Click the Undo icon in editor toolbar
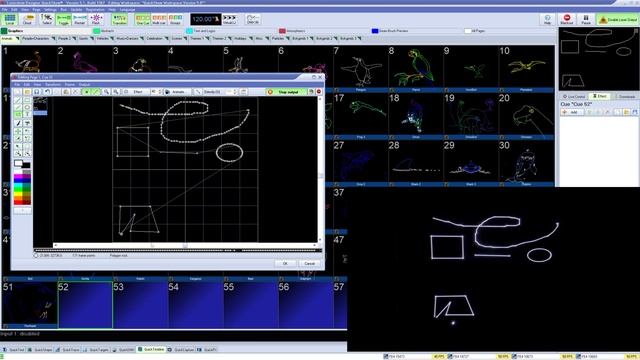 (47, 92)
